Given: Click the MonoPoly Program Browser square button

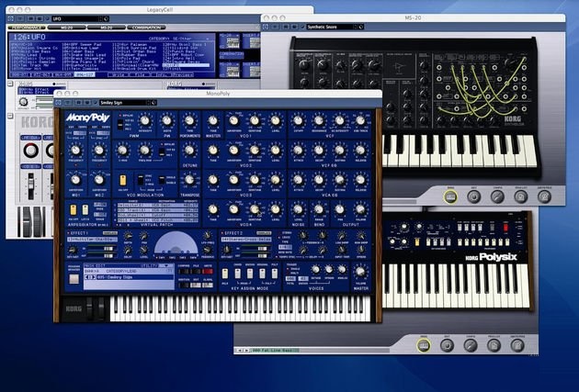Looking at the screenshot, I should [74, 279].
